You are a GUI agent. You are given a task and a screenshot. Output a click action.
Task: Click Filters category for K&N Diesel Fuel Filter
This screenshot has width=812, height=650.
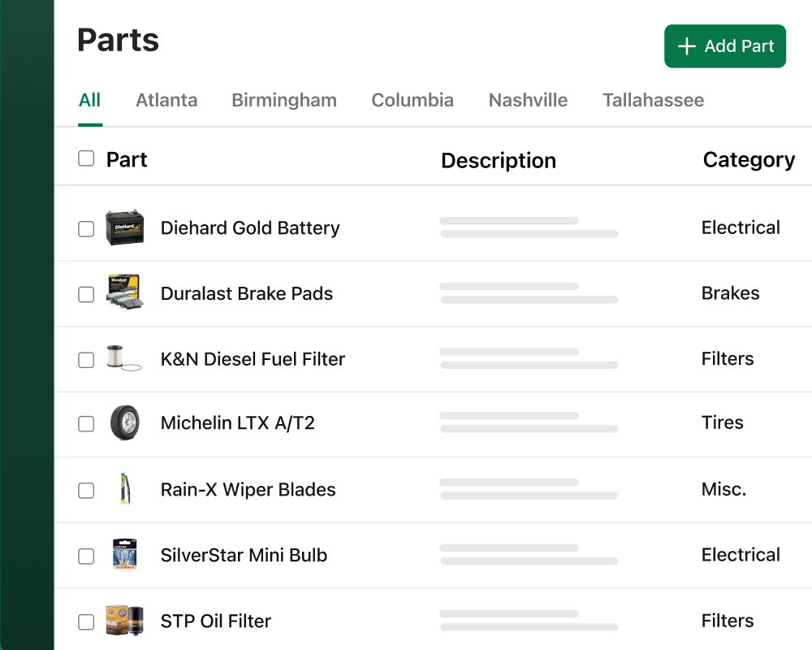(x=728, y=358)
